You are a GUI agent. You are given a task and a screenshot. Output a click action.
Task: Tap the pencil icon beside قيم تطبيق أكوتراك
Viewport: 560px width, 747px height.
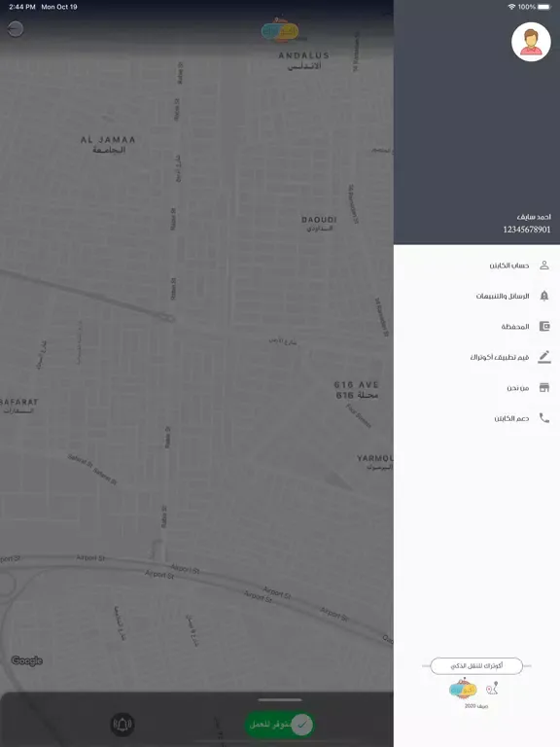[544, 357]
